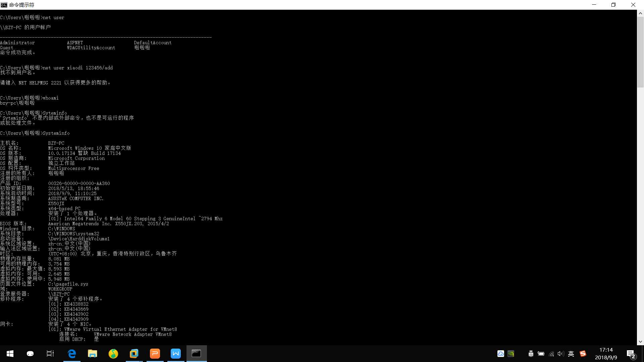Click '2018/5/13, 18:55:46' install date value
The width and height of the screenshot is (644, 362).
[73, 188]
